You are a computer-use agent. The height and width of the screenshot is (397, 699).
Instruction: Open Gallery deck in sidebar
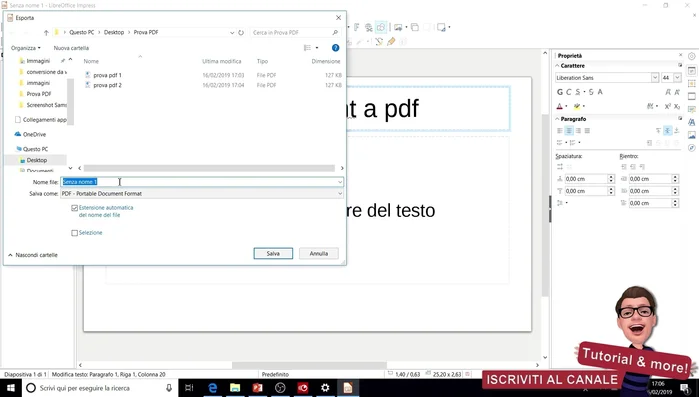click(x=691, y=135)
